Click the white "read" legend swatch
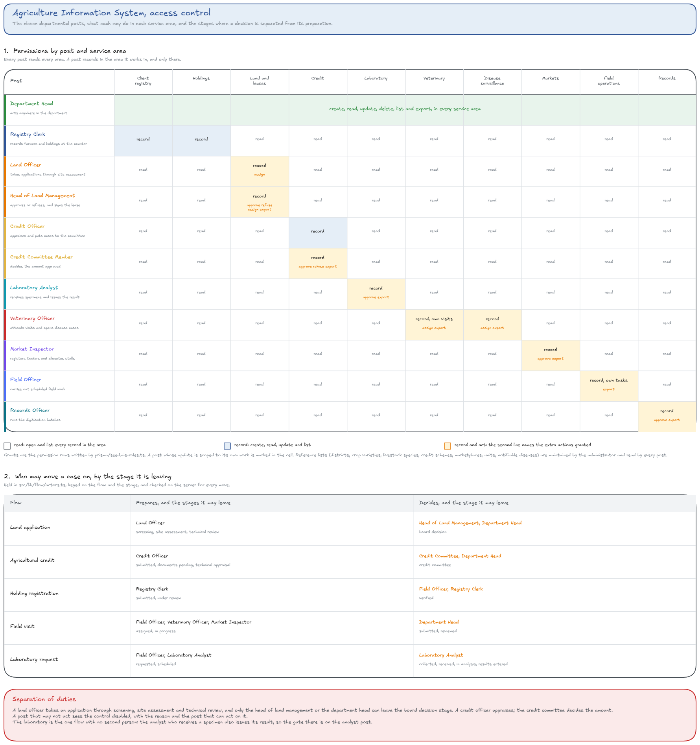 [x=7, y=446]
